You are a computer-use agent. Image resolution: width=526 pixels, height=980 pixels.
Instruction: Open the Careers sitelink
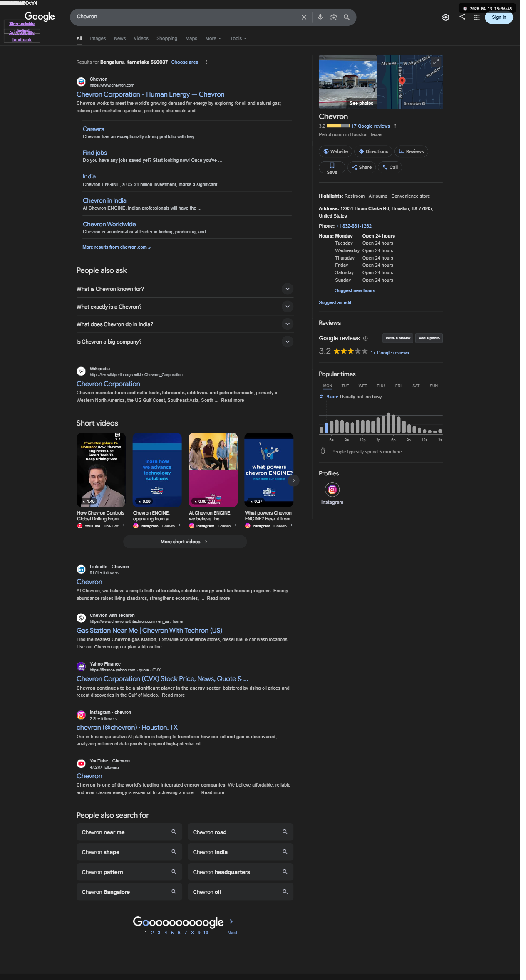tap(93, 129)
